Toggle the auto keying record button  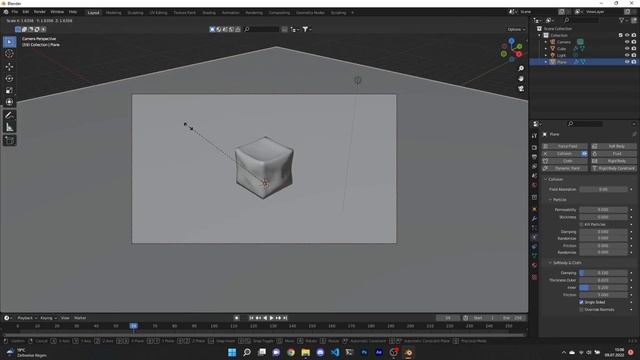click(237, 318)
